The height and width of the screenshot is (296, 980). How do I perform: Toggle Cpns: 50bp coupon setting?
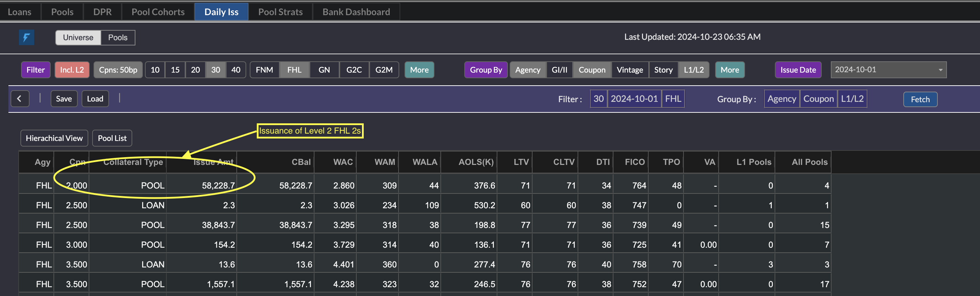(118, 70)
